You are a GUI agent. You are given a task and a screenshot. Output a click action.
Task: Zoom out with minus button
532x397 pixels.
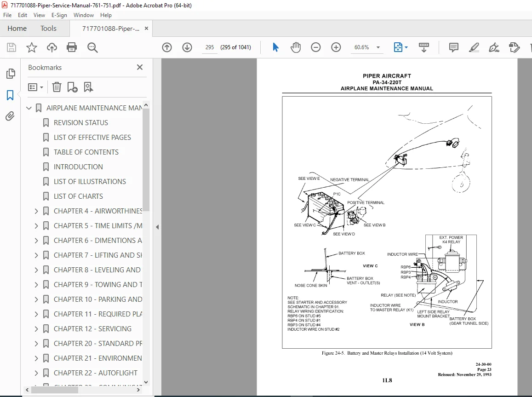coord(315,47)
